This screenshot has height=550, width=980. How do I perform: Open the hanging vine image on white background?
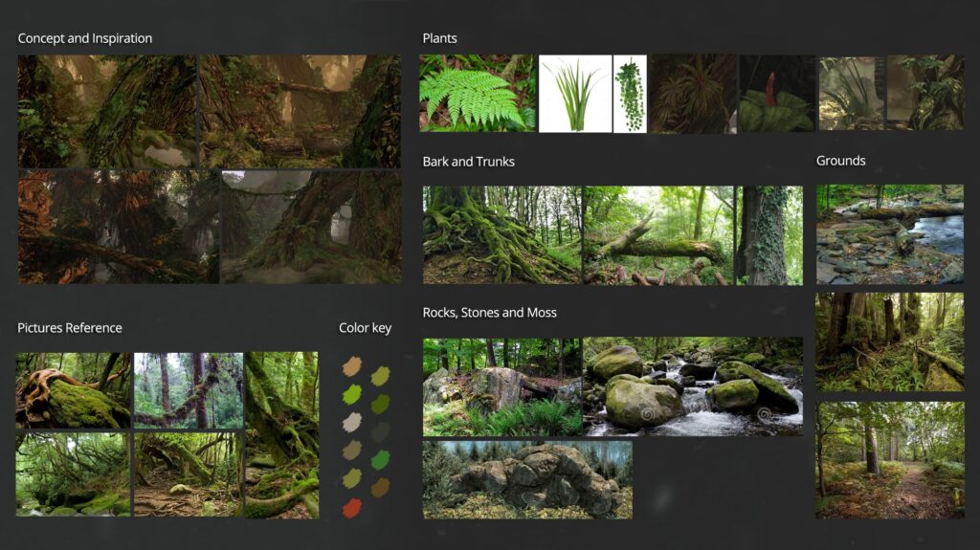(630, 94)
